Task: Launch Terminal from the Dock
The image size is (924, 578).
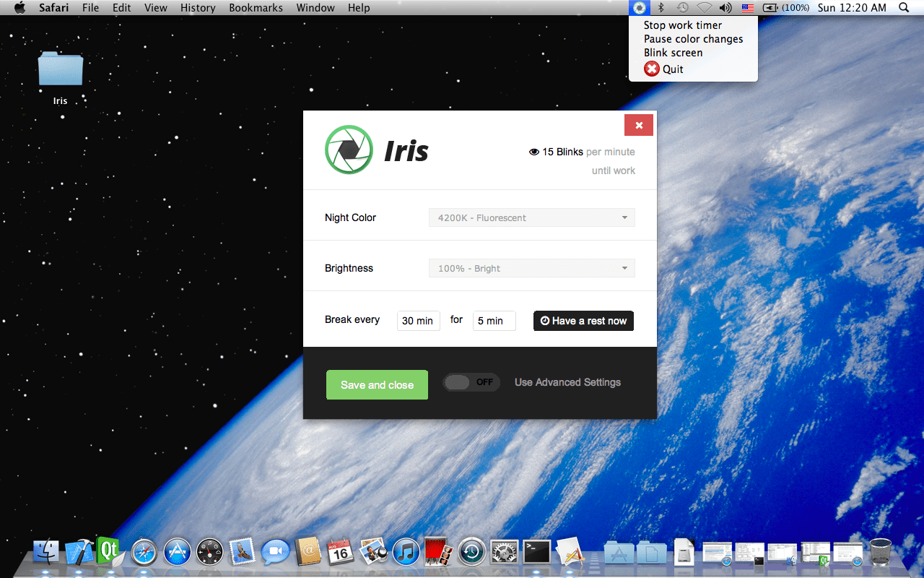Action: (536, 551)
